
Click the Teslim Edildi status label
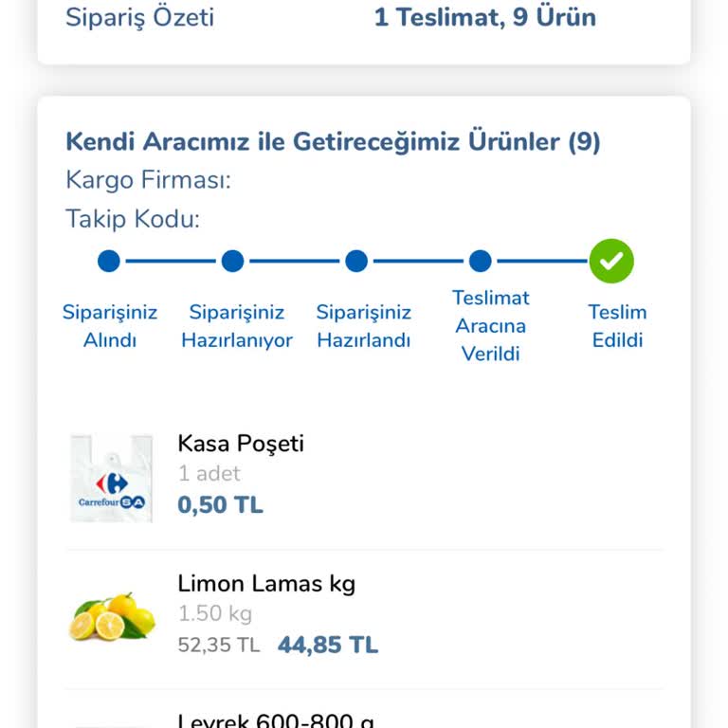[617, 326]
